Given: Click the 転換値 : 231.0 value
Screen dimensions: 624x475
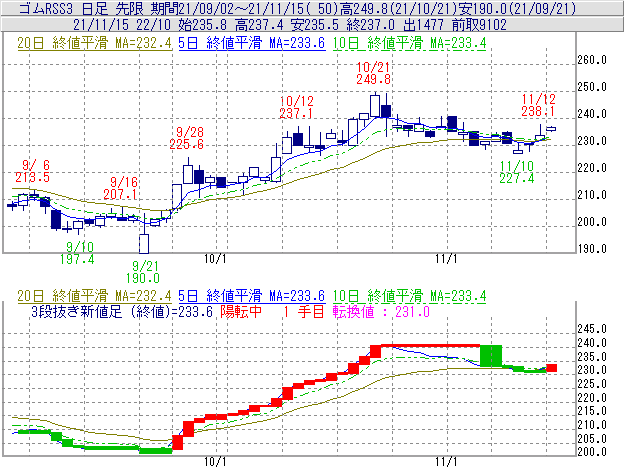Looking at the screenshot, I should (x=381, y=311).
